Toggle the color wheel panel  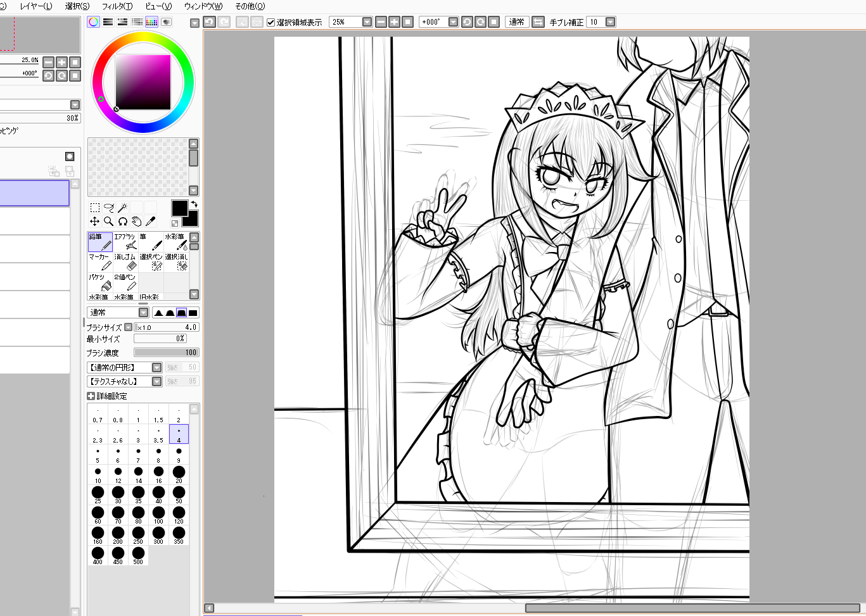click(x=94, y=22)
